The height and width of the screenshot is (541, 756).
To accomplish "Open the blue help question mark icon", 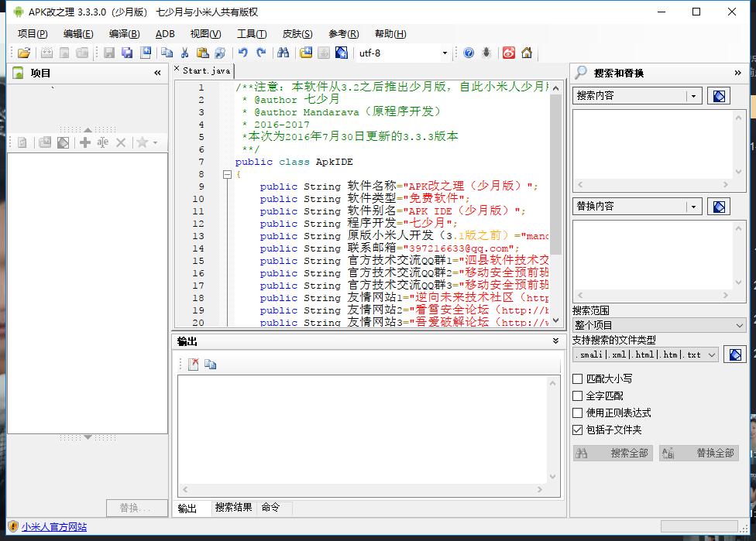I will 469,53.
